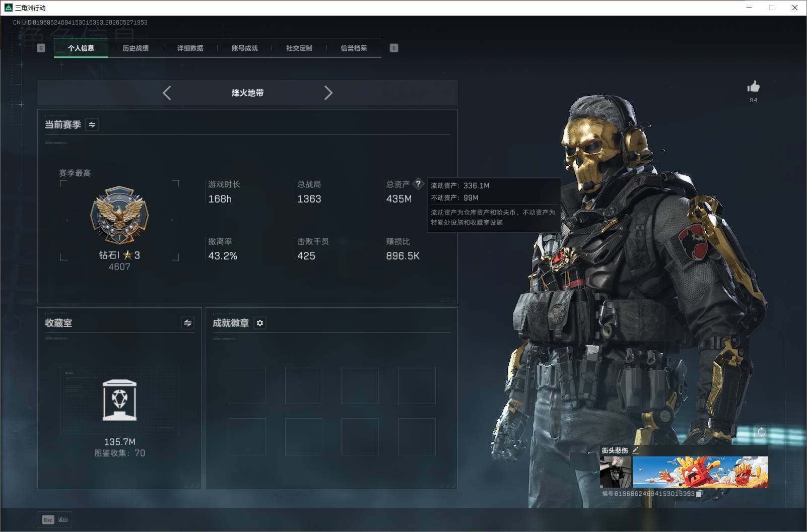Click the 不动资产: 99M tooltip line
Screen dimensions: 807x532
coord(454,197)
